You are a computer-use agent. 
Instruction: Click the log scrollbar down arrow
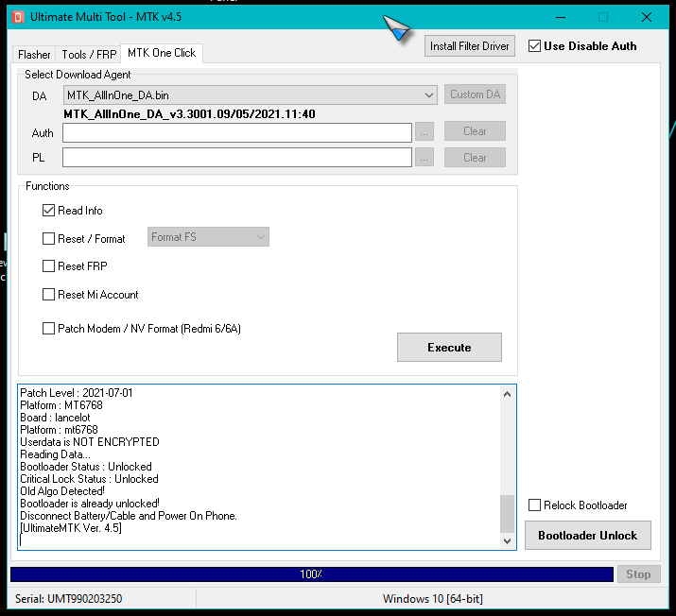pos(508,541)
